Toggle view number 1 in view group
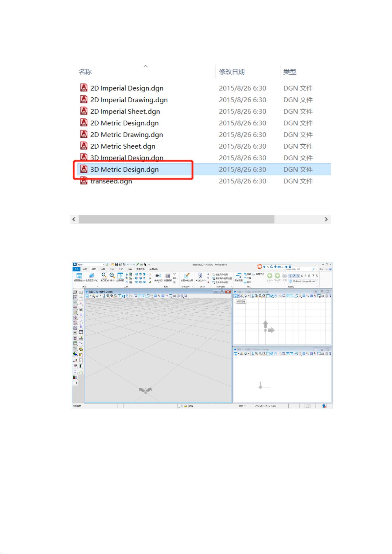 click(290, 276)
